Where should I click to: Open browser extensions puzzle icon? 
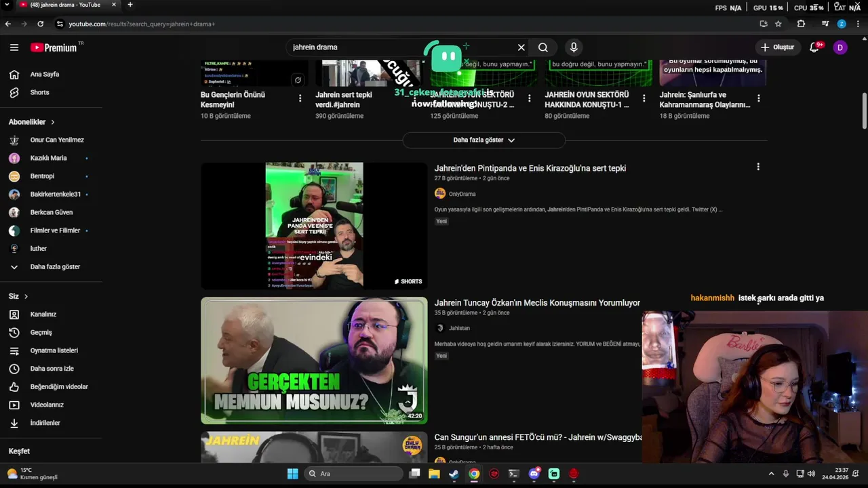pyautogui.click(x=801, y=24)
